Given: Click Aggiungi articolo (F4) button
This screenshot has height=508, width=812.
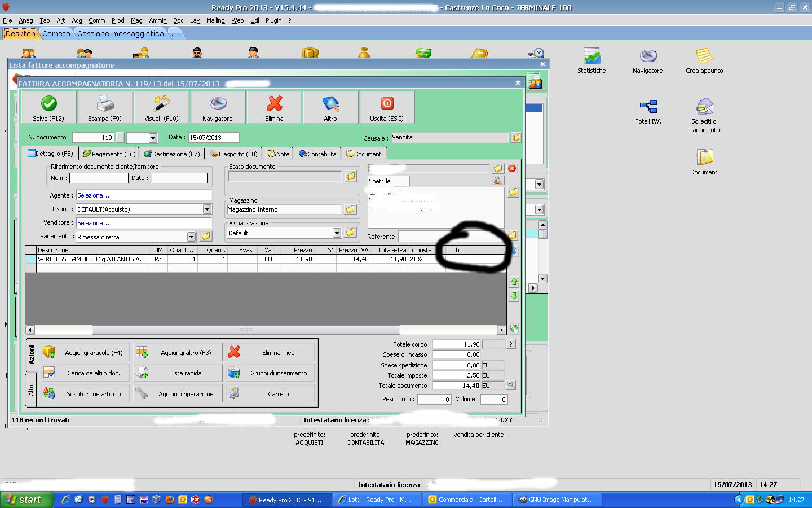Looking at the screenshot, I should point(86,353).
